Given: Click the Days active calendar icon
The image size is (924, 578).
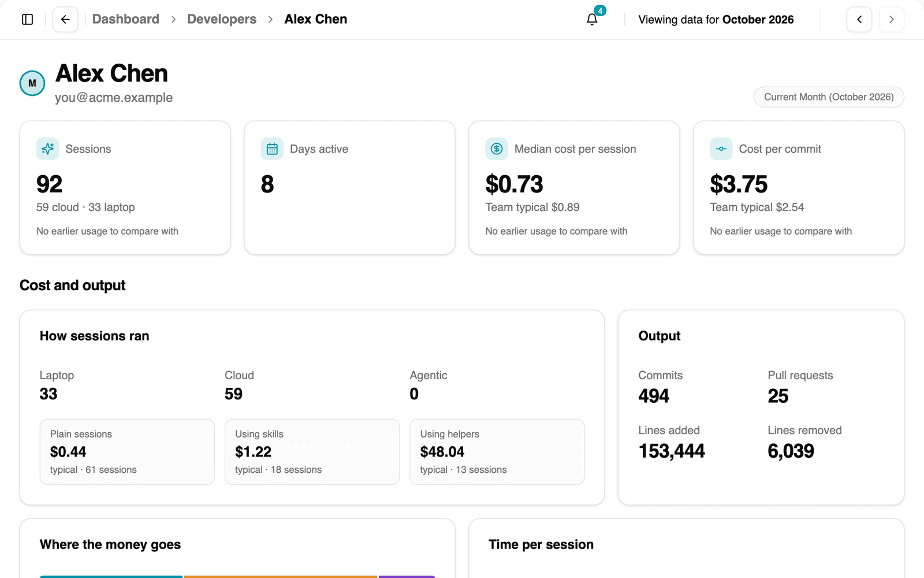Looking at the screenshot, I should (x=272, y=149).
